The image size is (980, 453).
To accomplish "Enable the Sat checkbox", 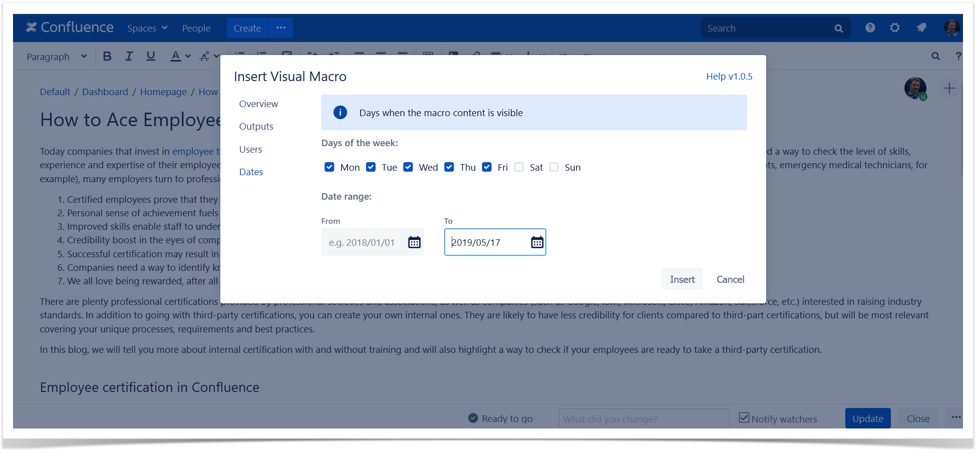I will click(519, 167).
